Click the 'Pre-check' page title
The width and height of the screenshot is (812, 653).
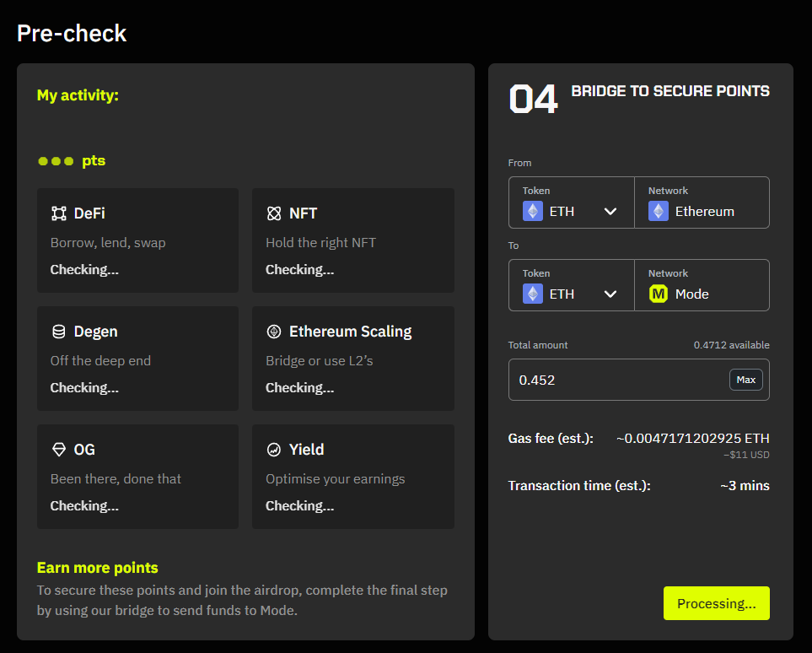coord(72,34)
